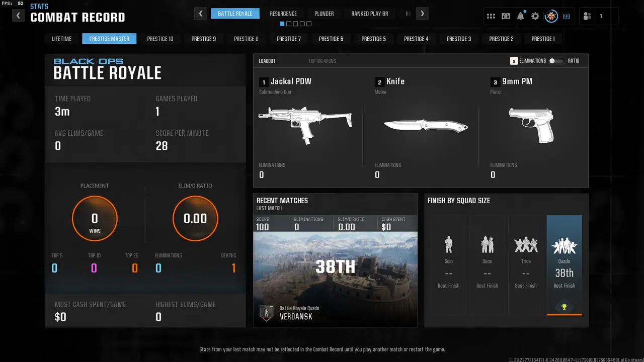
Task: Open the Verdansk last match thumbnail
Action: point(335,279)
